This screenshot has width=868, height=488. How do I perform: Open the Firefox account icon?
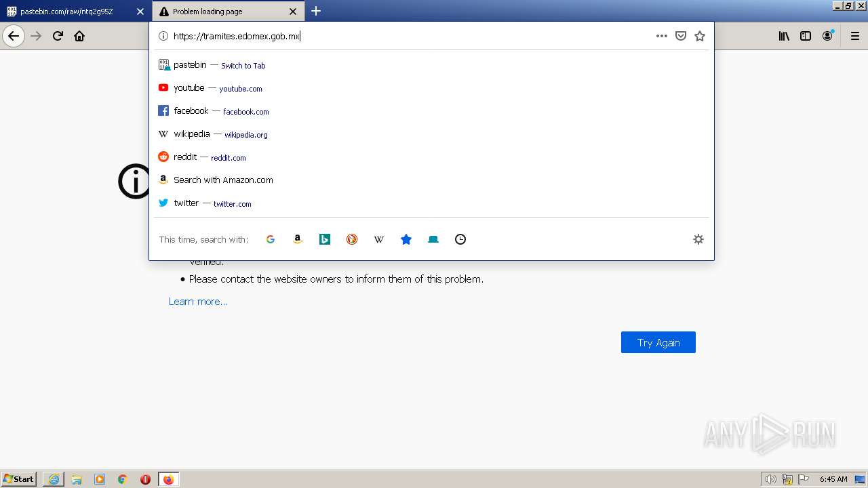[x=827, y=36]
